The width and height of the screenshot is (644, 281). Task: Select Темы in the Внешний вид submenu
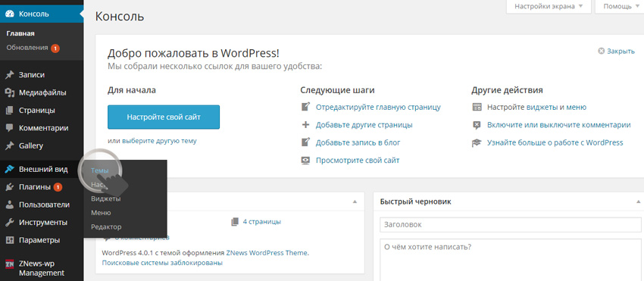click(x=99, y=170)
